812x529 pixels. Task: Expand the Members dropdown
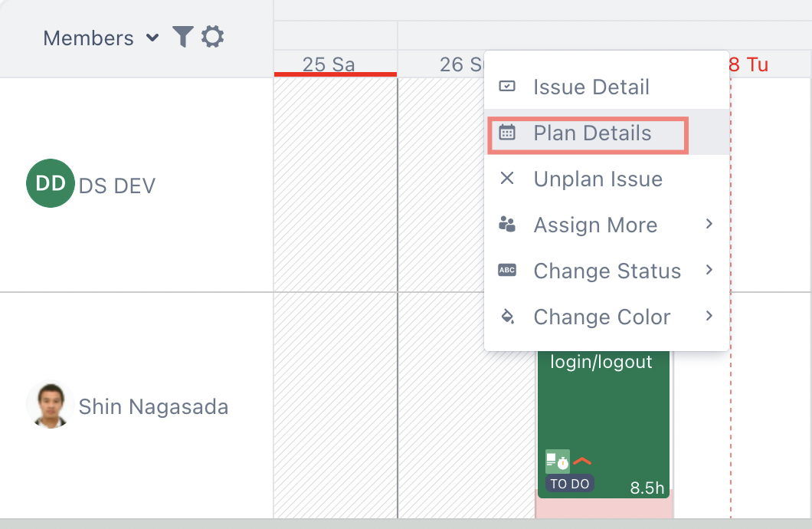[x=152, y=38]
